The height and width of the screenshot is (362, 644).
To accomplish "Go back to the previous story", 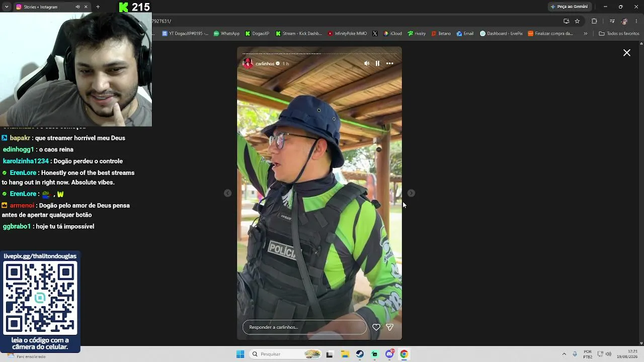I will [228, 193].
